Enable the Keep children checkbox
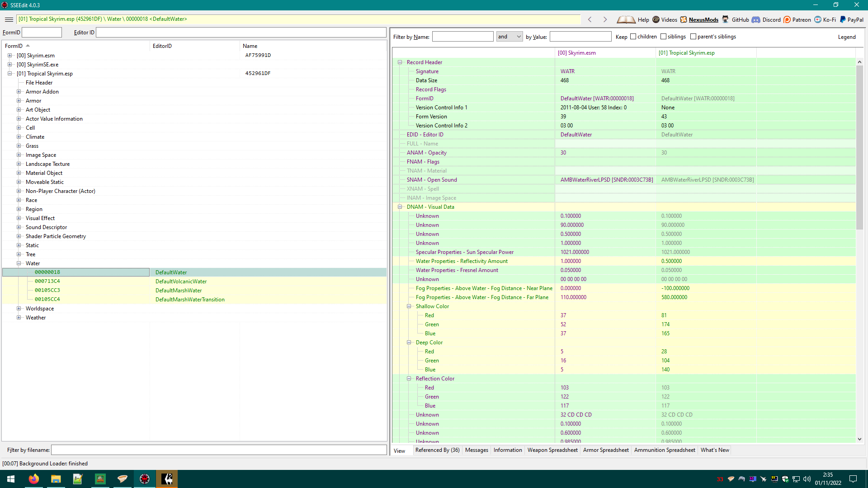 pos(633,37)
